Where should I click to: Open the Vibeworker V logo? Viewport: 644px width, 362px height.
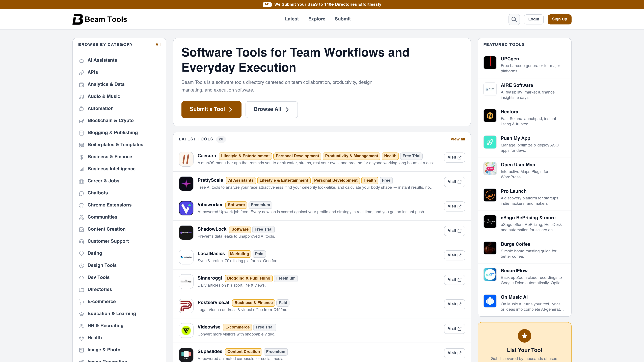[186, 208]
